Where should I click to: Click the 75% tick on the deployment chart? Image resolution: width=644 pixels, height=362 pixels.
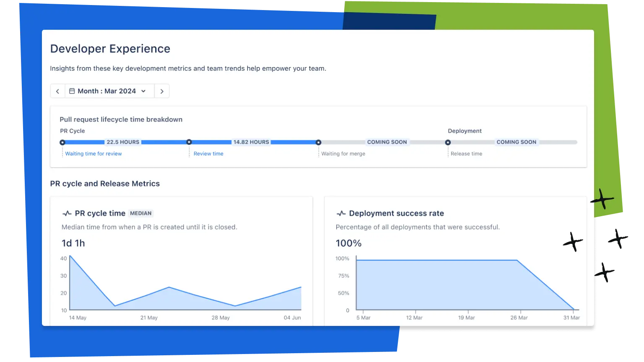pyautogui.click(x=344, y=276)
